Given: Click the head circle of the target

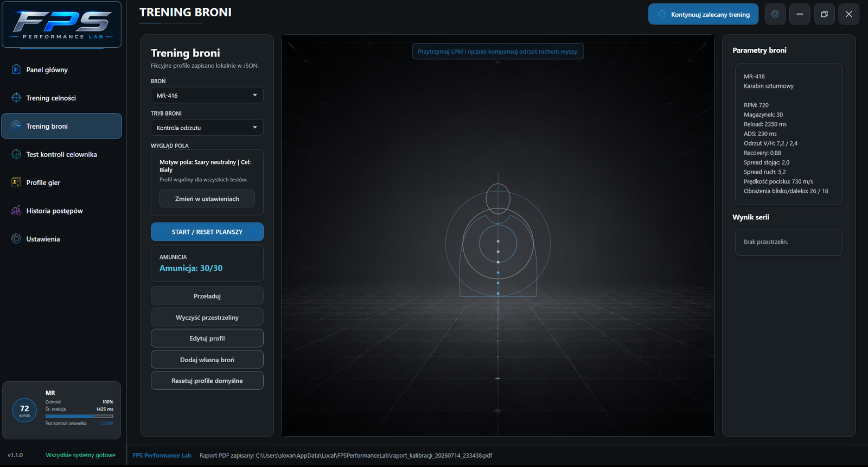Looking at the screenshot, I should tap(498, 198).
